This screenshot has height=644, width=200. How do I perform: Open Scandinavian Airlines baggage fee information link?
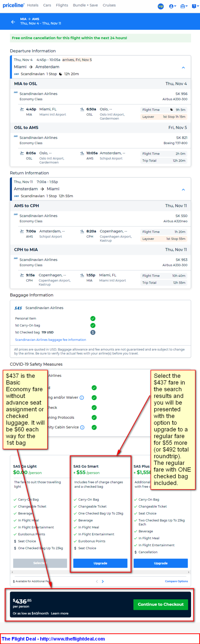tap(50, 340)
